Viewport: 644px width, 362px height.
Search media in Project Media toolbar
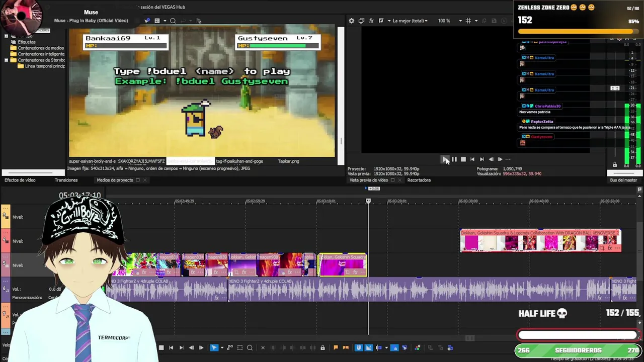(x=173, y=21)
